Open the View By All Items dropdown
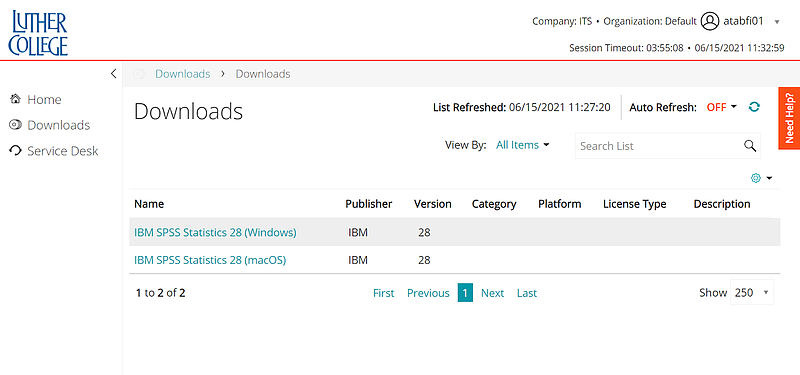 [522, 145]
